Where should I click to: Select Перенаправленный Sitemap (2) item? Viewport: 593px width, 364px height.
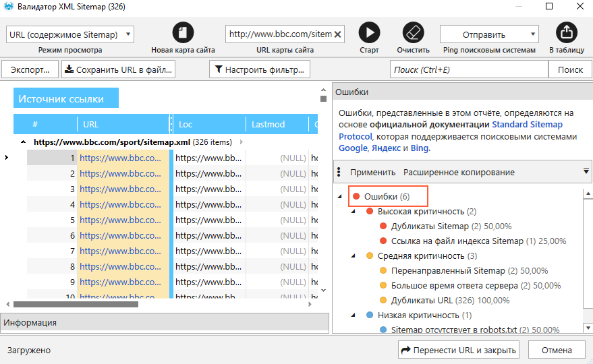470,270
